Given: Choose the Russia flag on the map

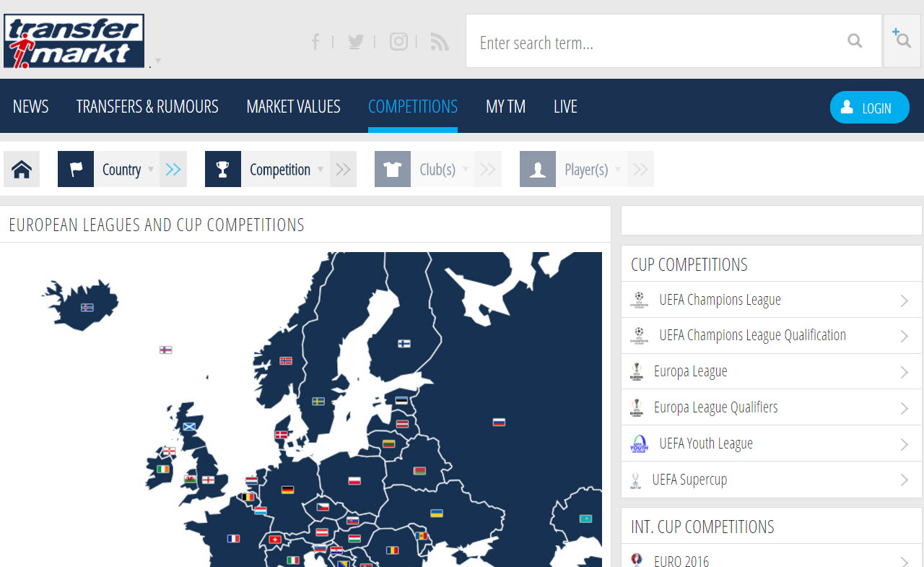Looking at the screenshot, I should (499, 422).
